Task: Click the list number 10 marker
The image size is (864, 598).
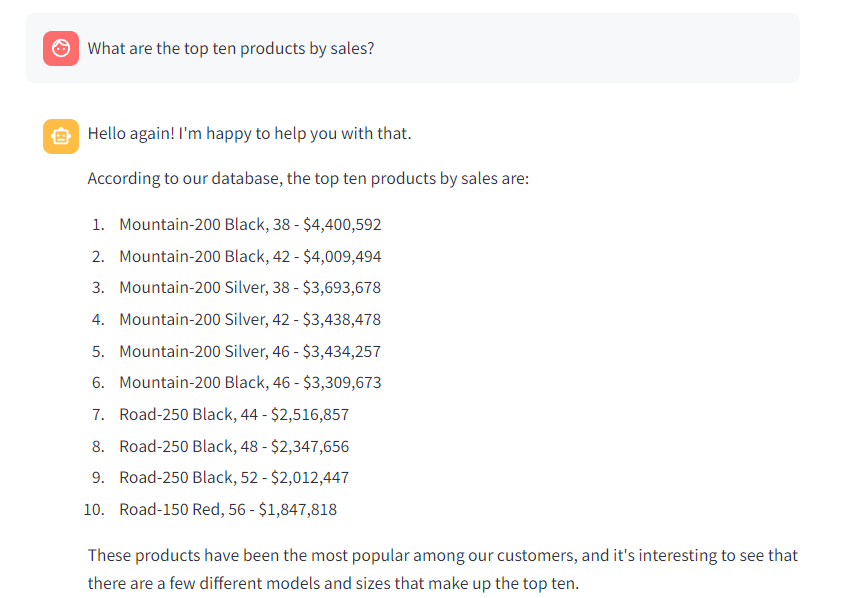Action: coord(94,509)
